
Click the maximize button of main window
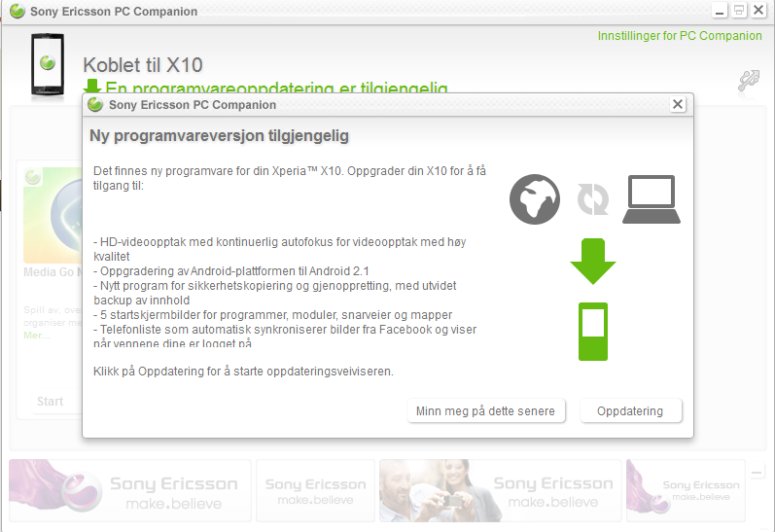739,11
